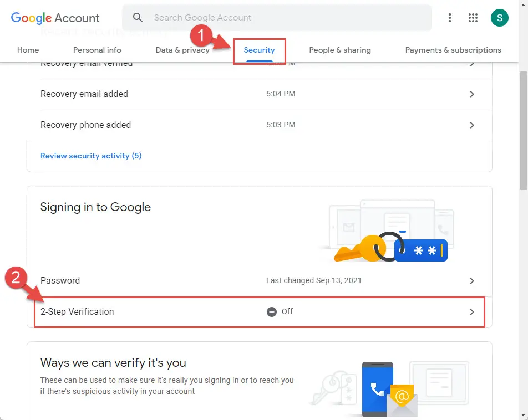Open the Google apps grid
The width and height of the screenshot is (528, 420).
(x=473, y=18)
